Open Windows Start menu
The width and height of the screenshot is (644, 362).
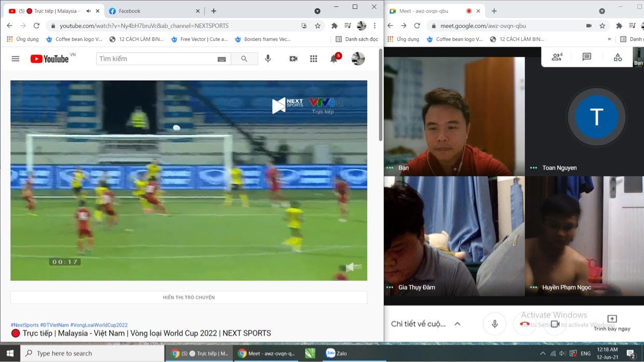pos(10,354)
